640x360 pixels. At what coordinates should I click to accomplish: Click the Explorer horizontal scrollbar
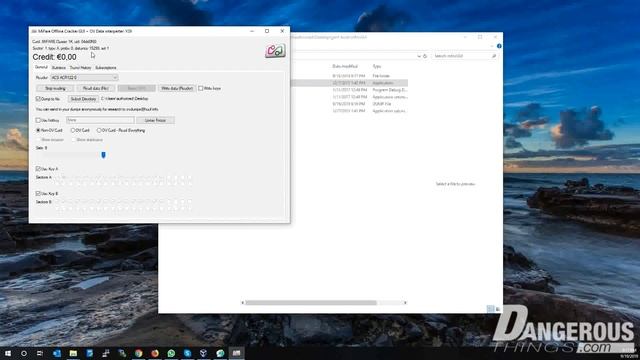coord(311,303)
